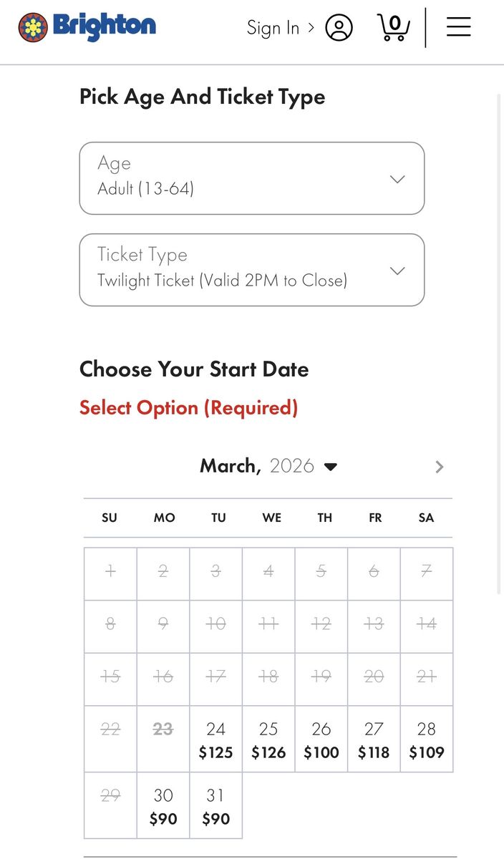Open the hamburger navigation menu
This screenshot has height=859, width=504.
tap(458, 27)
